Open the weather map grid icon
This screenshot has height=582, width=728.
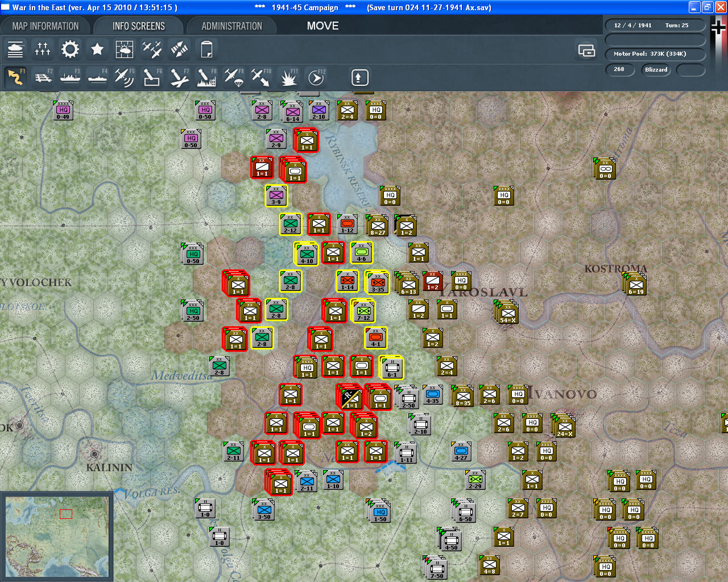tap(125, 49)
